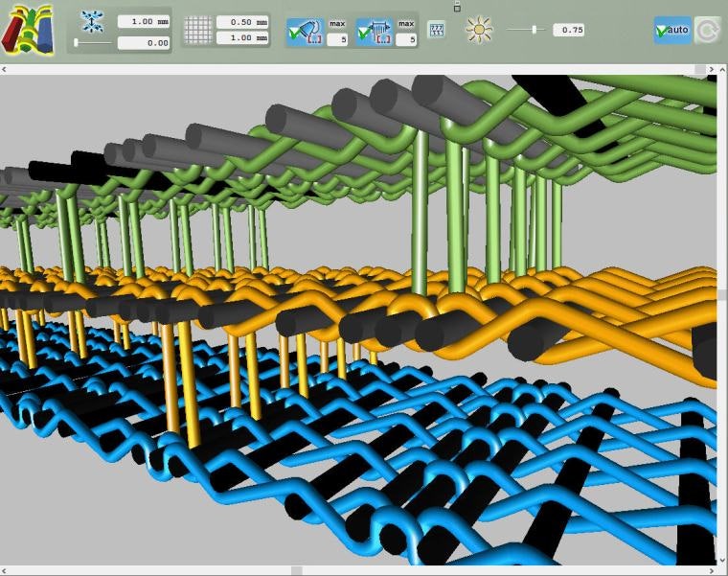Toggle the second float check with comb icon

tap(374, 33)
